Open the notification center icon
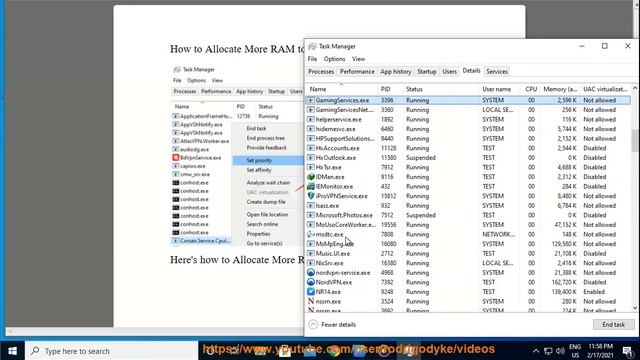Image resolution: width=640 pixels, height=360 pixels. coord(627,351)
